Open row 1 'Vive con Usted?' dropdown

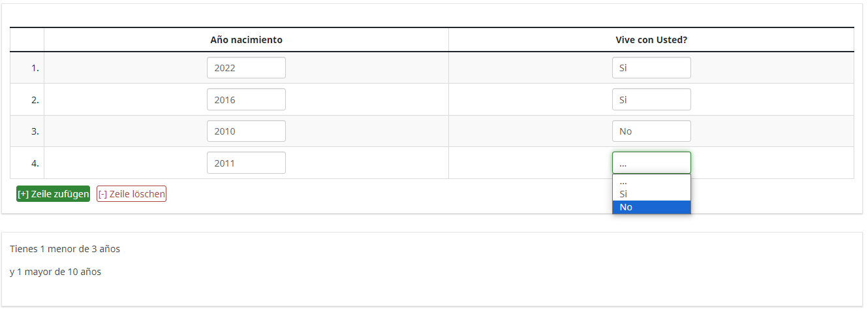click(x=651, y=68)
